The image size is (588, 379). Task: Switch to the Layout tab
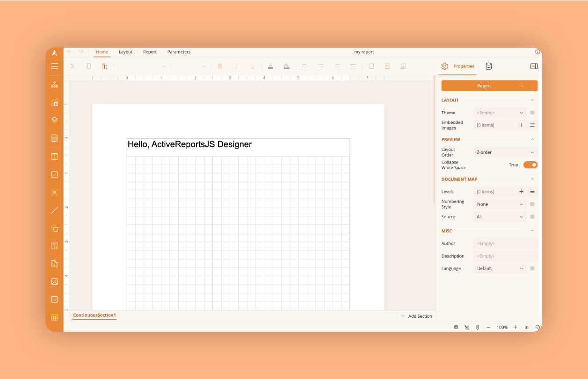point(125,52)
